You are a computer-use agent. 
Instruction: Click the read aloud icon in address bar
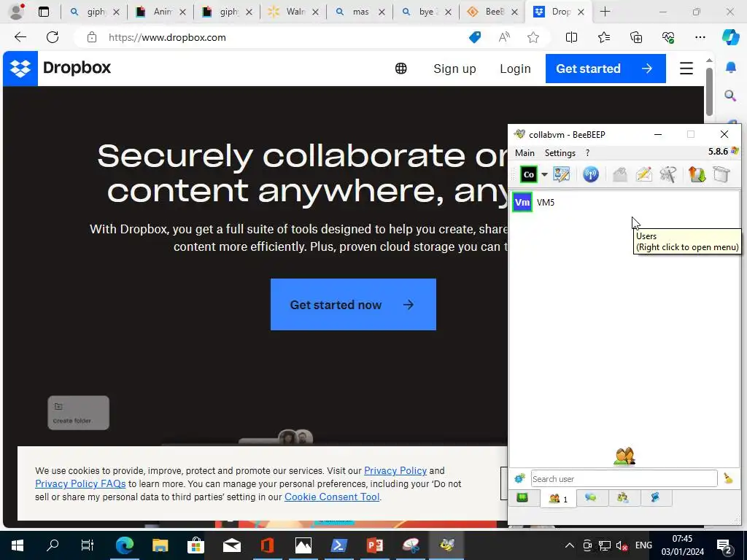[504, 37]
